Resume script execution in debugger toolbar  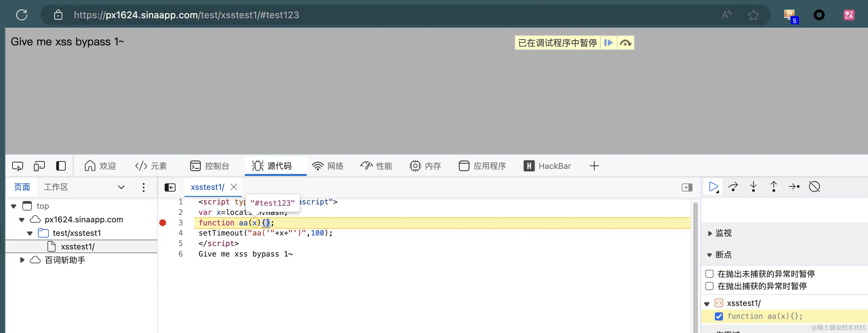tap(714, 187)
